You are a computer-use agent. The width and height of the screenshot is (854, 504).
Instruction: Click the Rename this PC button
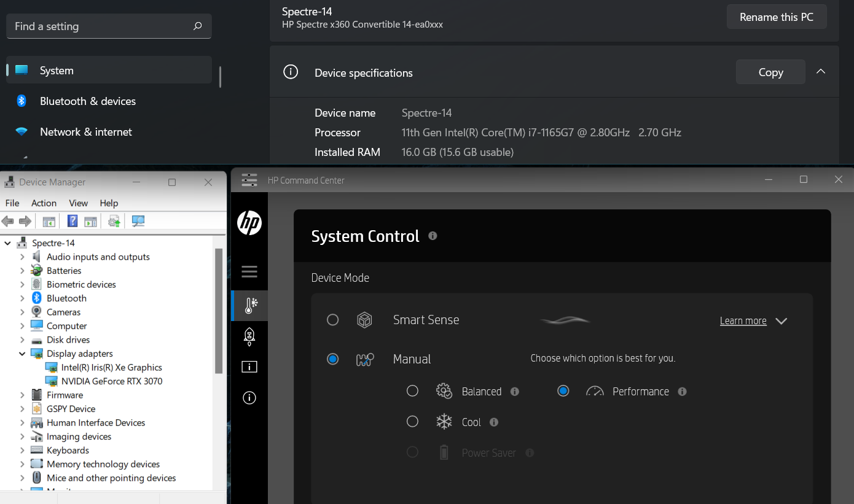776,17
